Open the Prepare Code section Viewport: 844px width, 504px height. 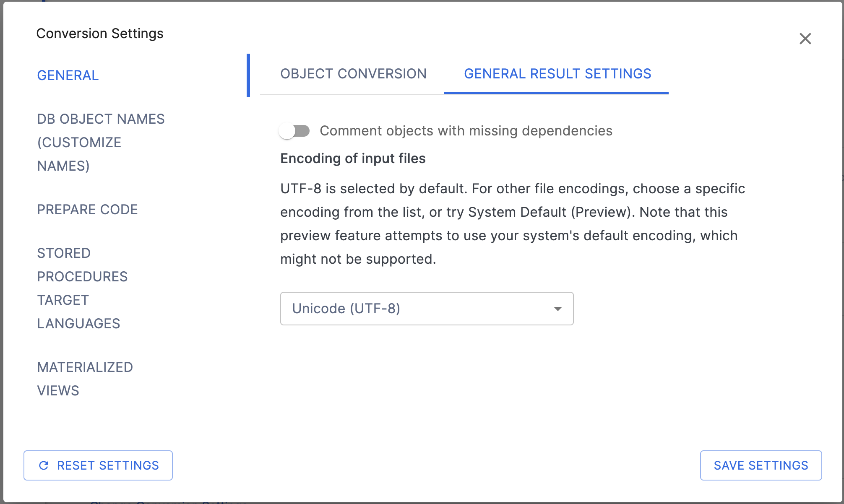tap(87, 210)
